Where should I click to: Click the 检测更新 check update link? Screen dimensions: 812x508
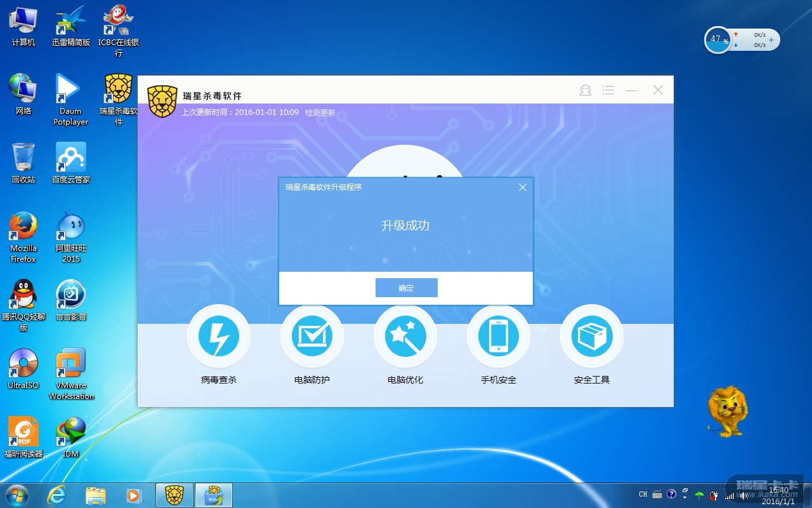(x=320, y=113)
